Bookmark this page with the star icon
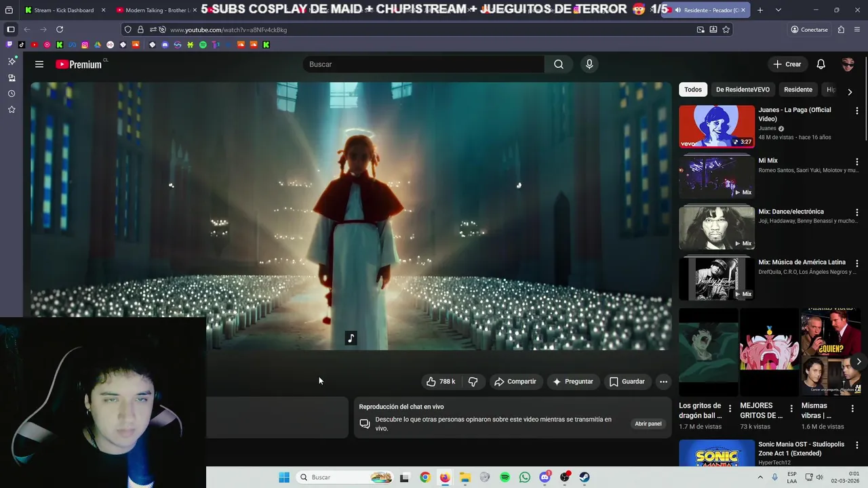This screenshot has height=488, width=868. coord(726,30)
